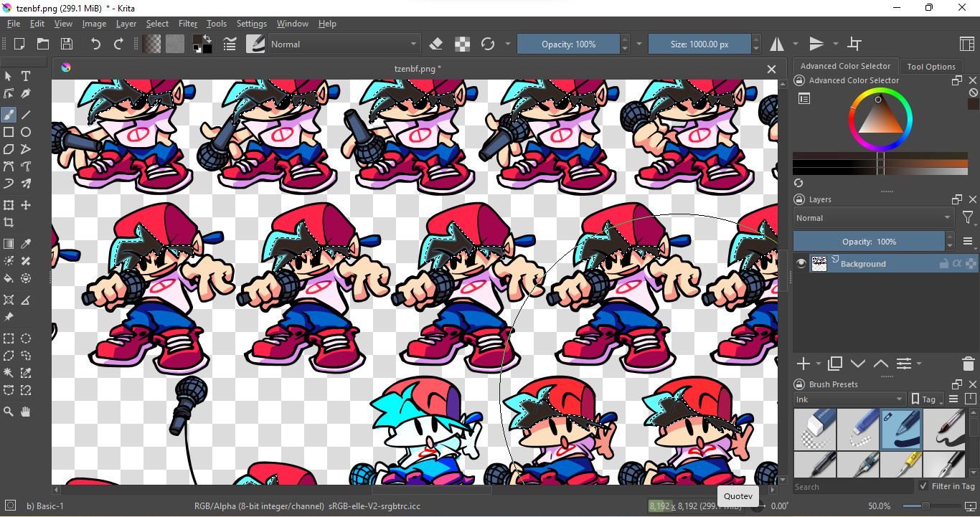Pick the Pan hand tool

click(26, 412)
